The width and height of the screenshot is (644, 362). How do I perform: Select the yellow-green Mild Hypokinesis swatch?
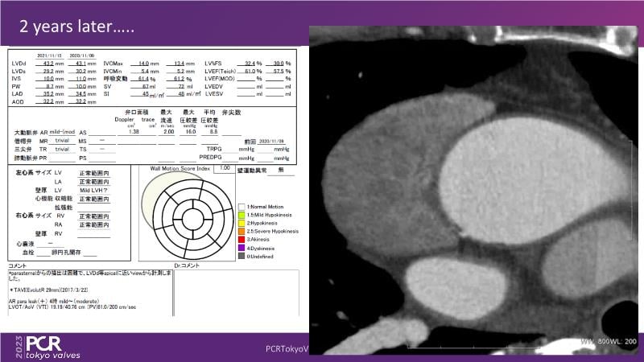[242, 216]
